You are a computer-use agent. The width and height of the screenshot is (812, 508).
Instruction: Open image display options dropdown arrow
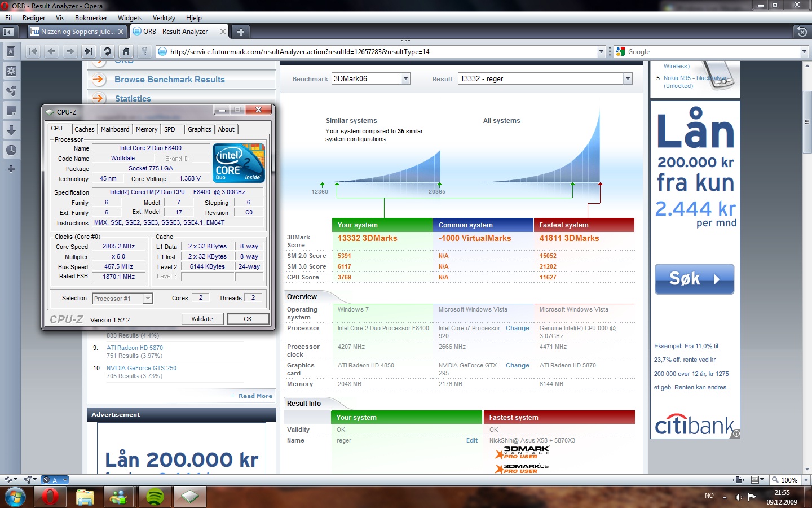coord(762,480)
